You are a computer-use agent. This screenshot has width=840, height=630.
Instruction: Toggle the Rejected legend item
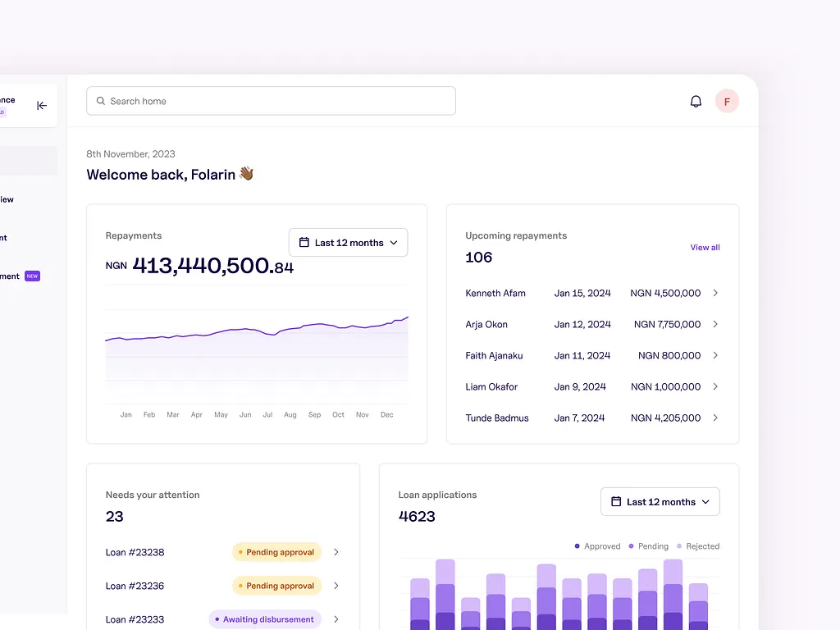(x=697, y=546)
